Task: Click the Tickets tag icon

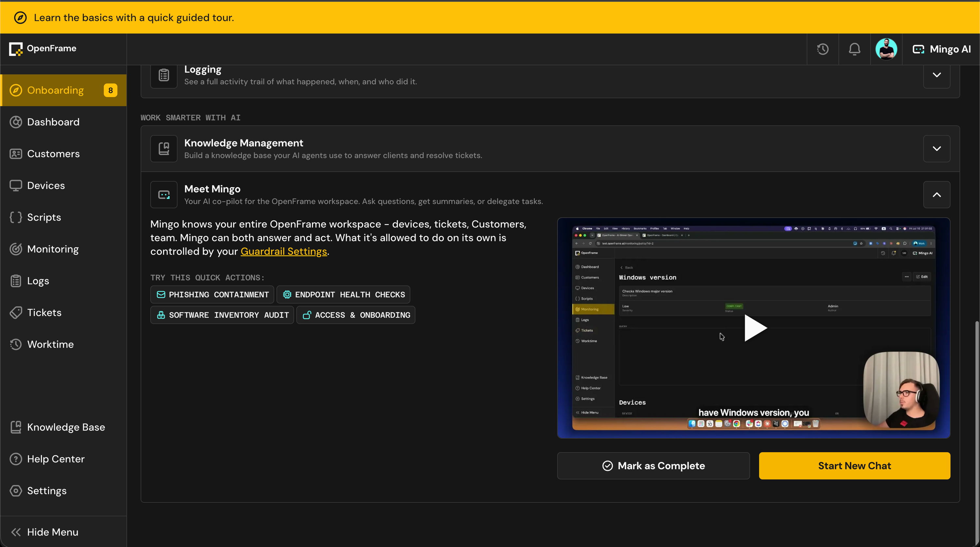Action: click(x=16, y=312)
